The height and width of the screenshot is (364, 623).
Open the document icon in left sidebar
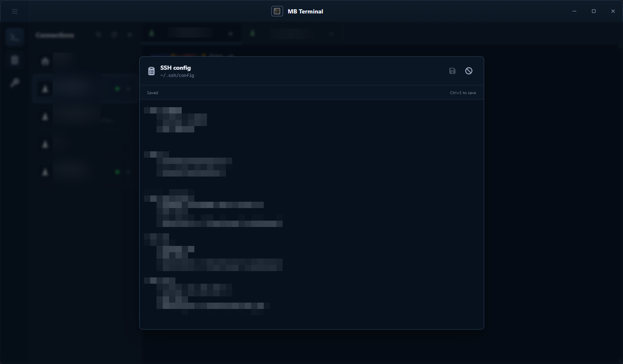pos(15,60)
